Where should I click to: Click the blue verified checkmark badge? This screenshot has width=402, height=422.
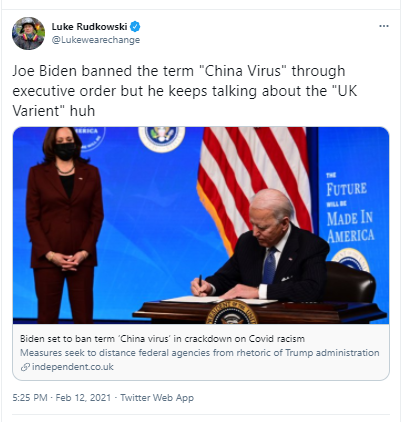135,26
